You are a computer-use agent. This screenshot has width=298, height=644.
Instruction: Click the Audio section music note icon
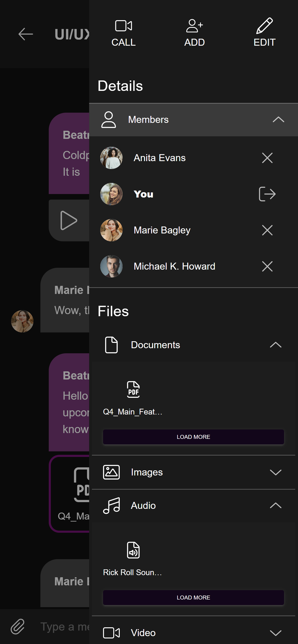click(112, 506)
